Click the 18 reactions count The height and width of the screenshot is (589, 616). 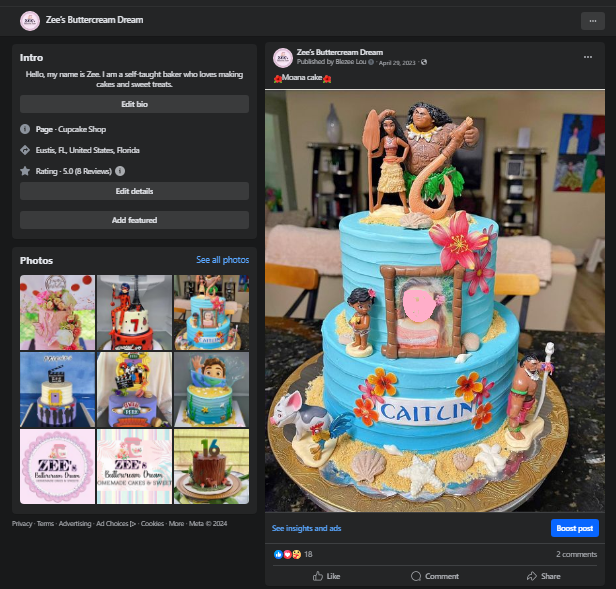pyautogui.click(x=308, y=554)
